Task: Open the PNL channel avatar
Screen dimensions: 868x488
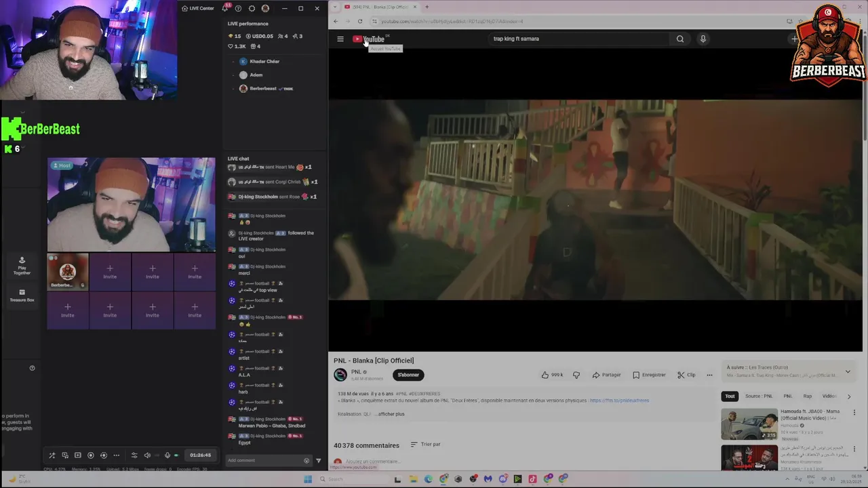Action: [x=340, y=375]
